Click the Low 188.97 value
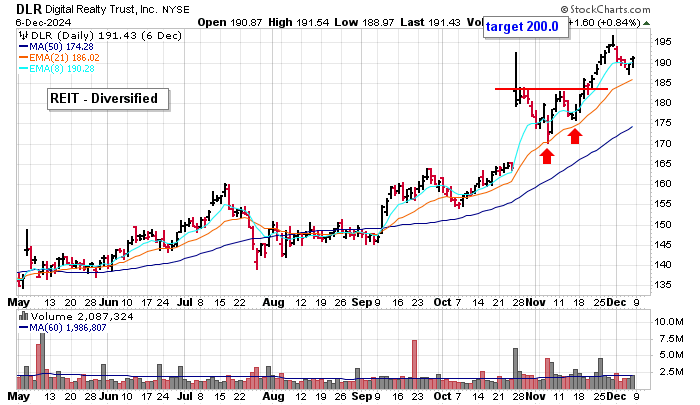Screen dimensions: 700x405 click(365, 22)
